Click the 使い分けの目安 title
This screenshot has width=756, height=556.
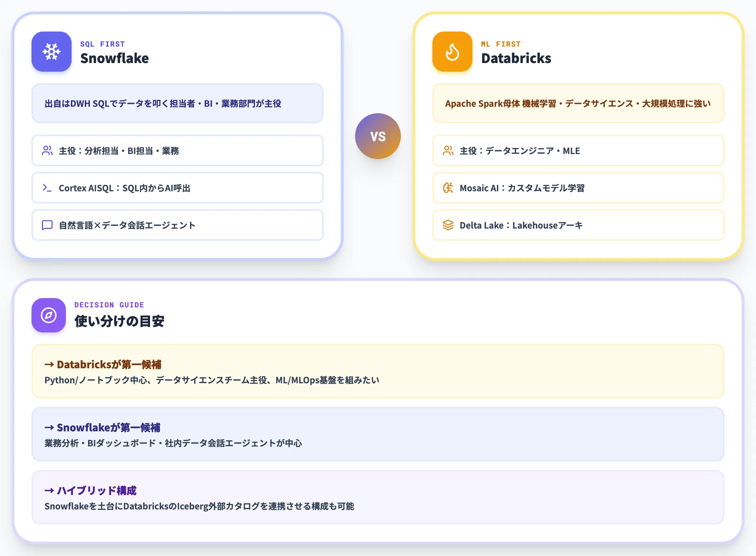coord(120,321)
